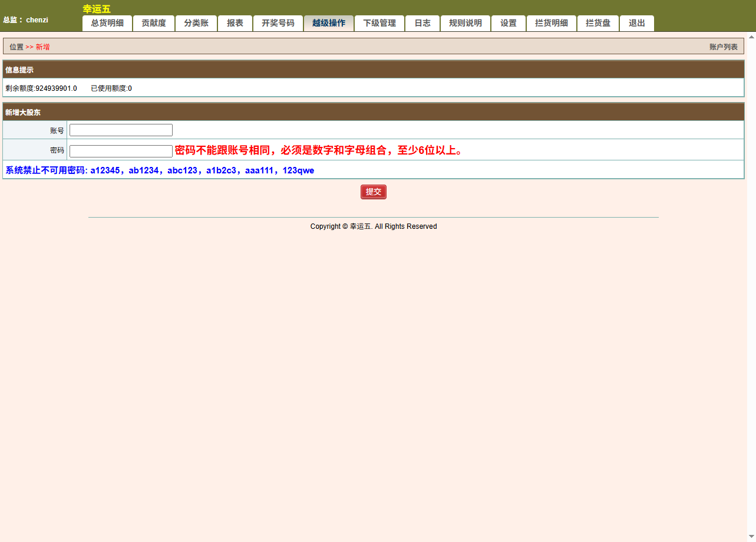
Task: Click the scrollbar down arrow
Action: pos(751,537)
